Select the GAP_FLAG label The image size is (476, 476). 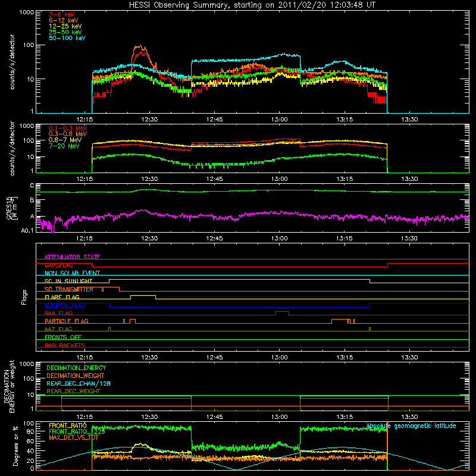pyautogui.click(x=58, y=265)
